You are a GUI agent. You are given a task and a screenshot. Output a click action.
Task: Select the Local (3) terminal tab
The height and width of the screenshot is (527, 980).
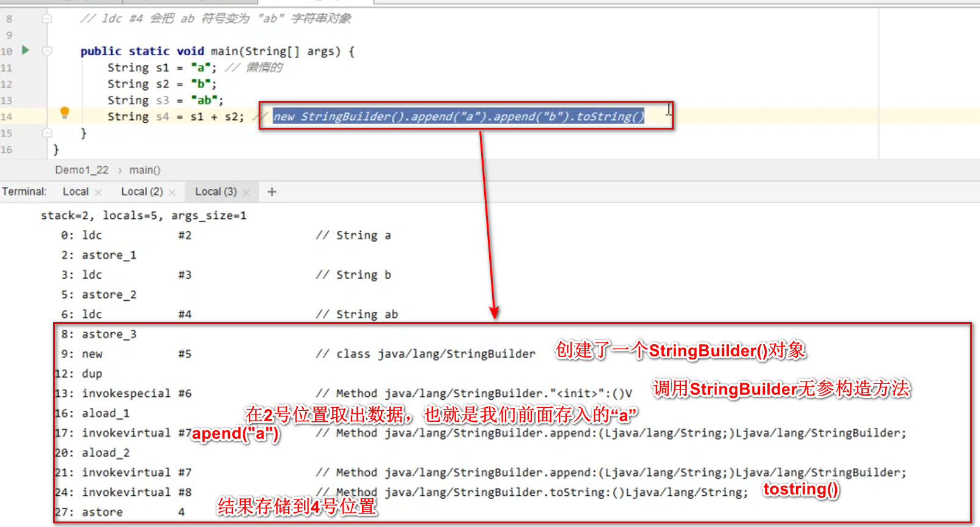click(216, 191)
